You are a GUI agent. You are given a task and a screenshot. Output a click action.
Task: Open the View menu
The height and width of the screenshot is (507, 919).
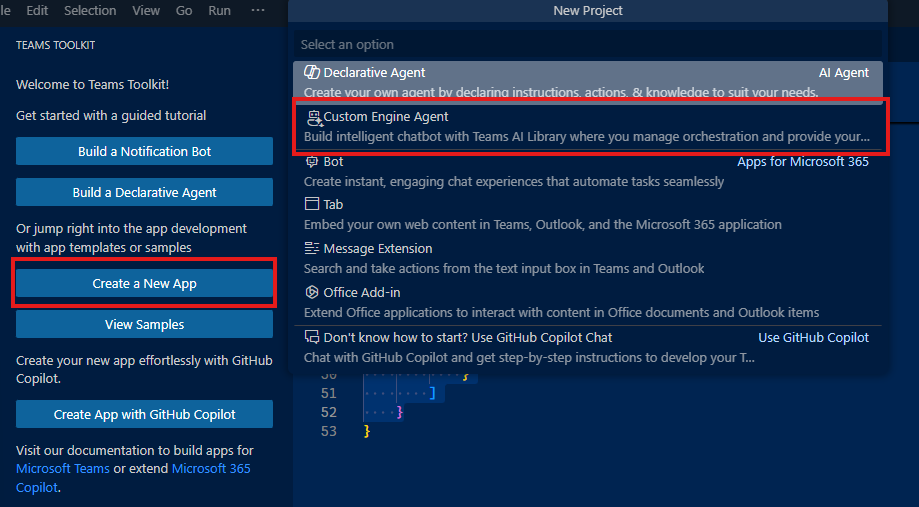tap(146, 11)
